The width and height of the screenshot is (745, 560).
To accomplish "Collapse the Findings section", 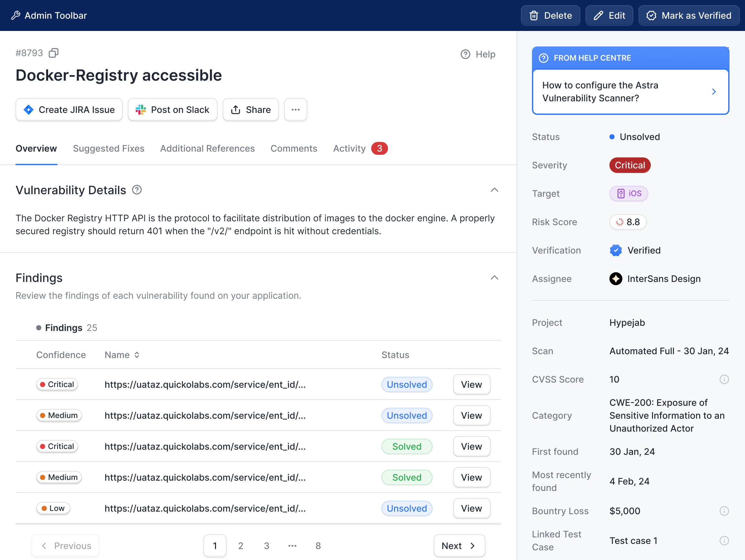I will (x=494, y=278).
